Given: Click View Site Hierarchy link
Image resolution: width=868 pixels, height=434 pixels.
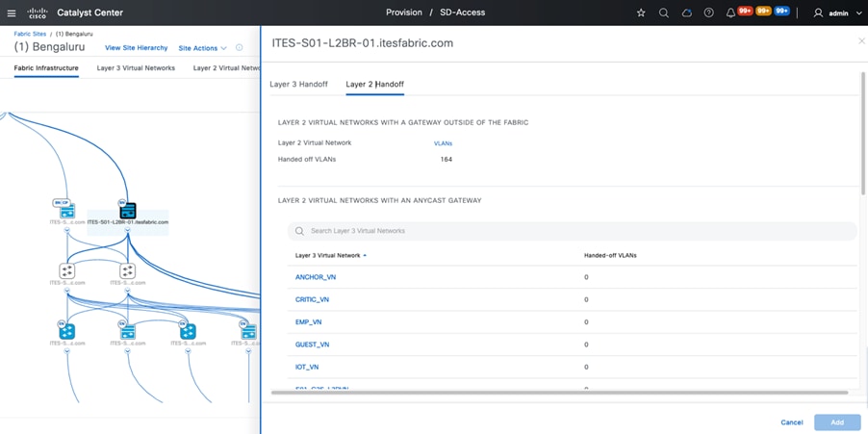Looking at the screenshot, I should point(137,48).
